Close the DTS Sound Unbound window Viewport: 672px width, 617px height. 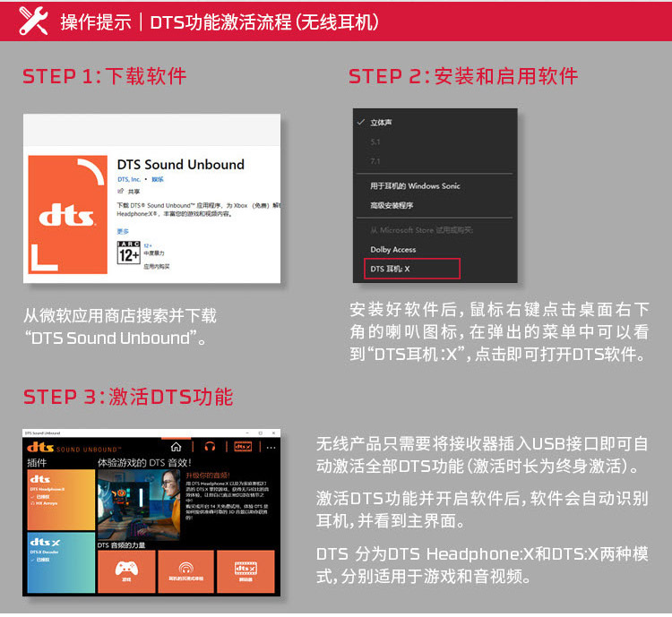pos(273,433)
